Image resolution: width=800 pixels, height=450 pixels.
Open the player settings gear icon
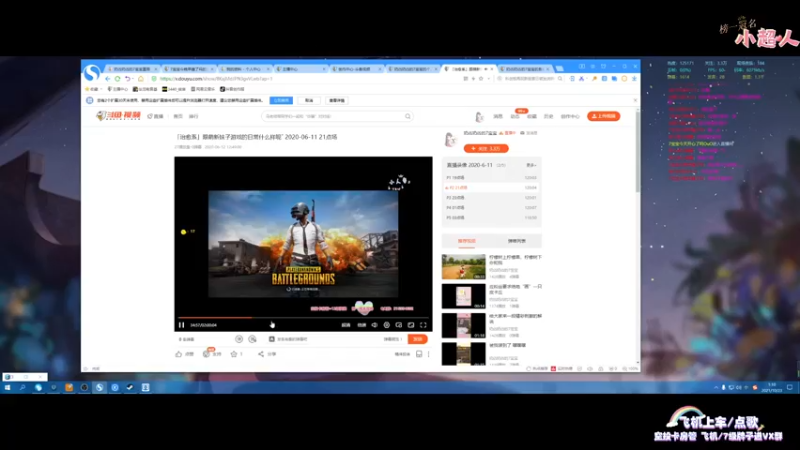click(387, 324)
